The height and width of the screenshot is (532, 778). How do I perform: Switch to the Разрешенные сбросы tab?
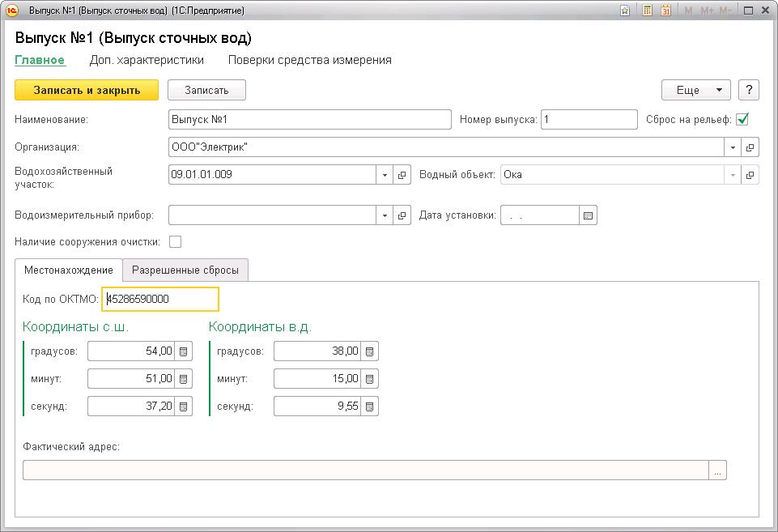tap(185, 270)
